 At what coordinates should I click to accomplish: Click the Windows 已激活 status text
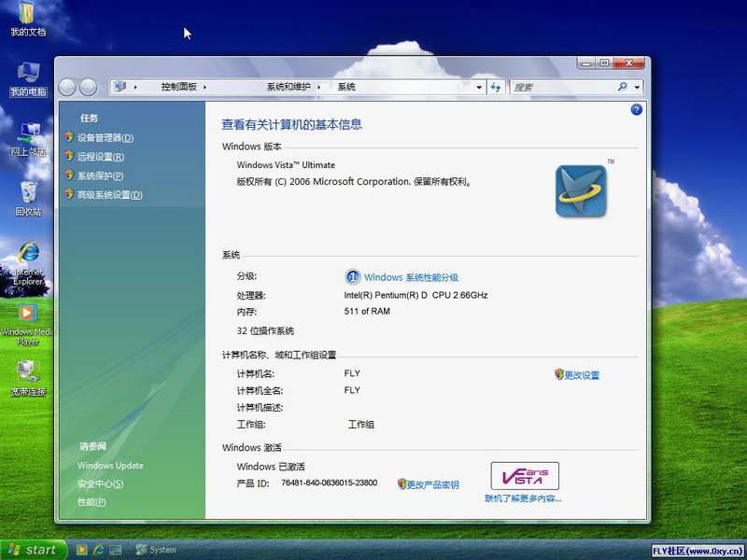271,467
